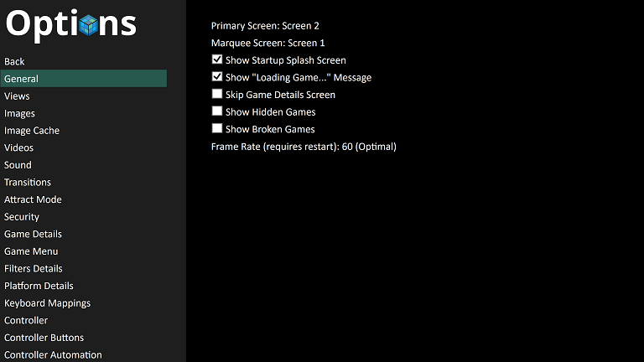Image resolution: width=644 pixels, height=362 pixels.
Task: Check the Show Broken Games box
Action: pos(217,128)
